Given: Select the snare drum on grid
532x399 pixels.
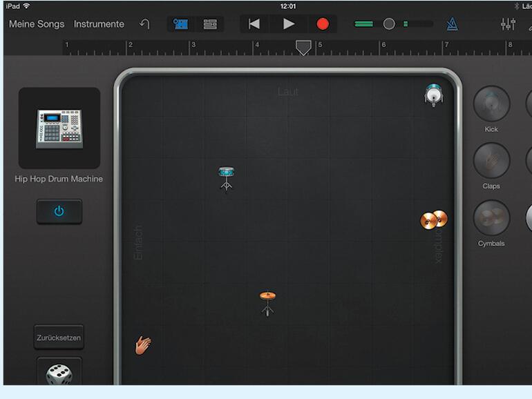Looking at the screenshot, I should [227, 179].
